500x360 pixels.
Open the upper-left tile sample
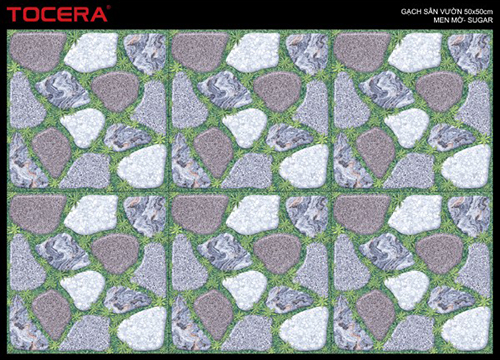coord(88,110)
